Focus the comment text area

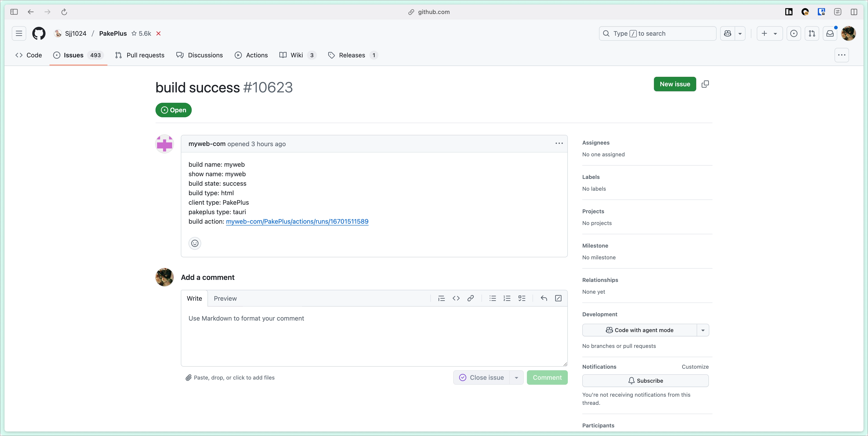(x=374, y=336)
